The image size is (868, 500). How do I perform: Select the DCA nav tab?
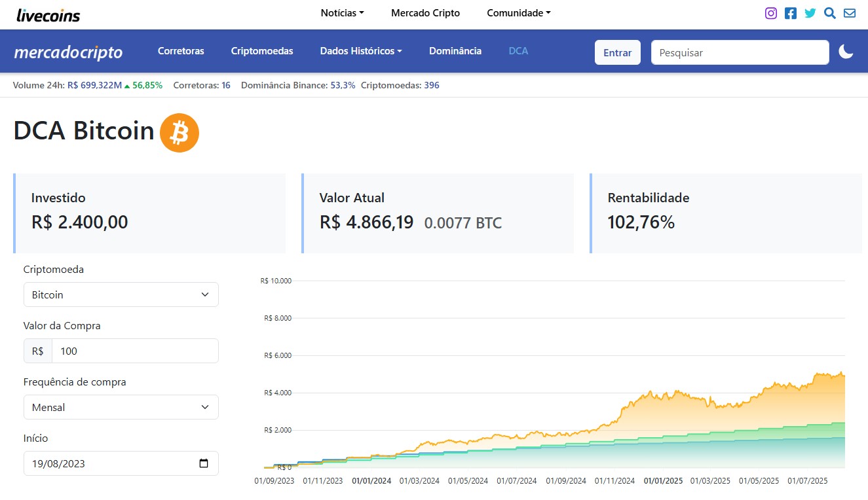(518, 51)
